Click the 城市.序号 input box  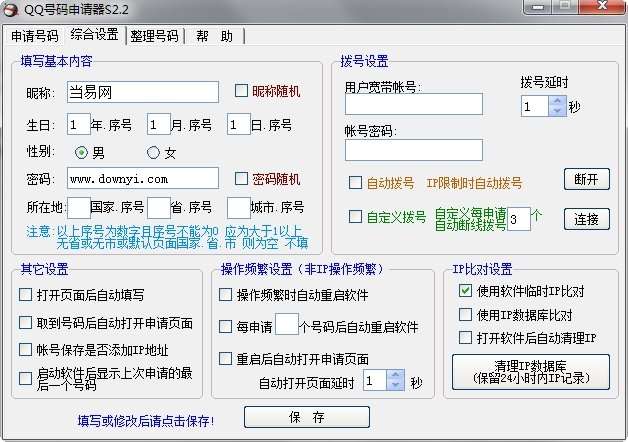[239, 208]
